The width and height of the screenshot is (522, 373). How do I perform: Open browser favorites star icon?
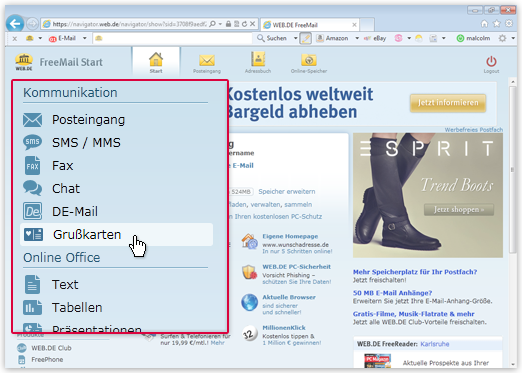point(497,24)
